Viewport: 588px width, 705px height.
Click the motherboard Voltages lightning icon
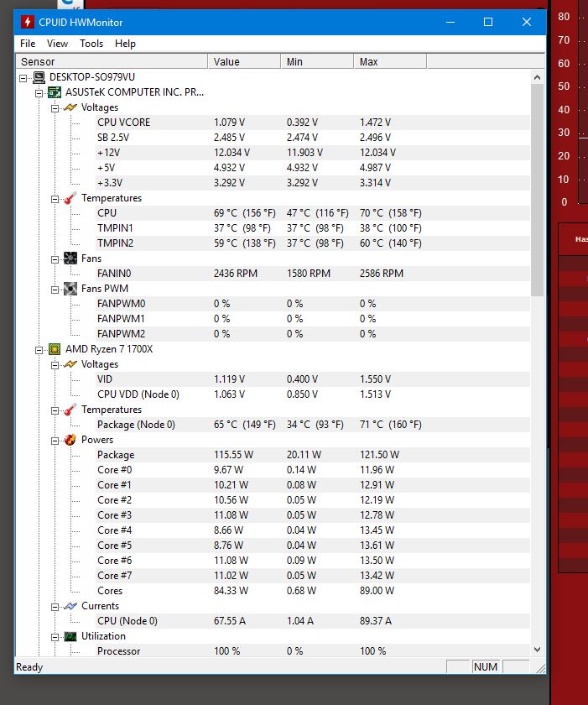70,107
